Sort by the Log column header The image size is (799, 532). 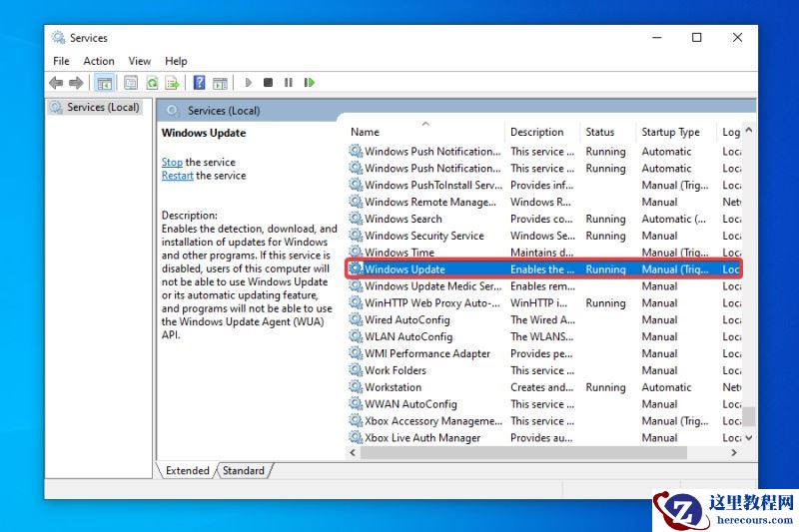pyautogui.click(x=730, y=132)
